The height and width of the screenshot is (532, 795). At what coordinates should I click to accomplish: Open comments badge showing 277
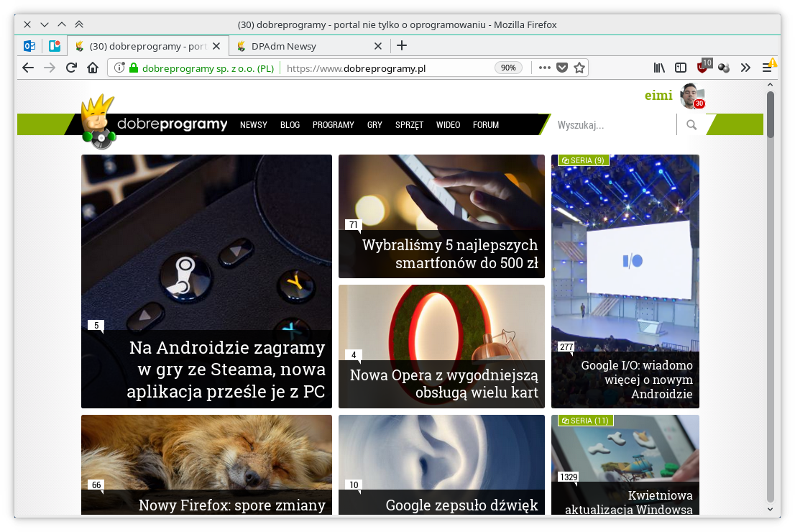tap(566, 347)
